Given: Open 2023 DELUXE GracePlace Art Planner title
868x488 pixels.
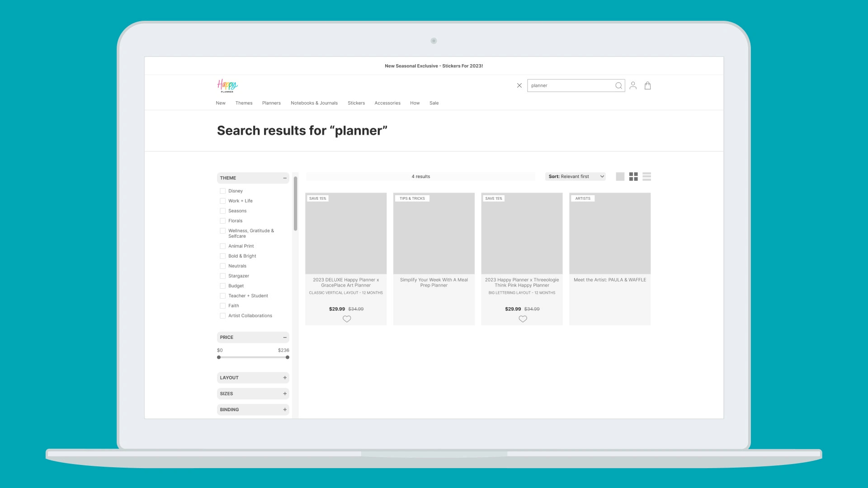Looking at the screenshot, I should point(346,282).
